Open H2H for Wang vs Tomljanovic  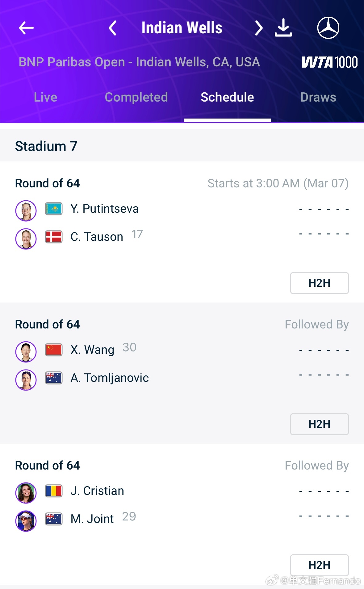click(x=319, y=424)
